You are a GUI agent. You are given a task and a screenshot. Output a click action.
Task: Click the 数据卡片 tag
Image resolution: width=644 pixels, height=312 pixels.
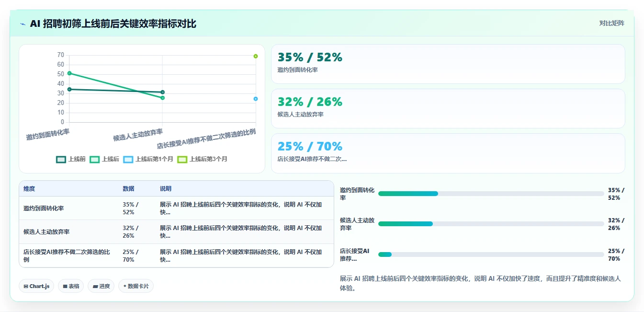click(x=136, y=286)
